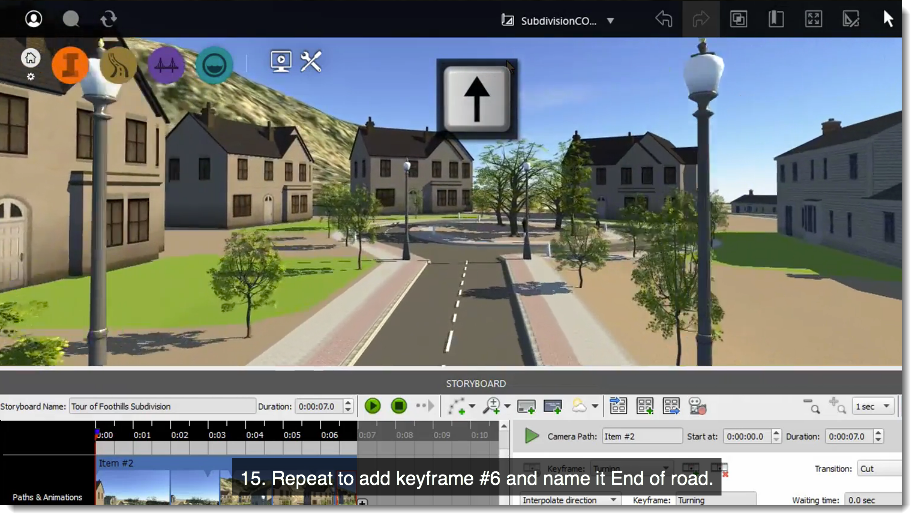Open the small gear below the Home icon
Screen dimensions: 917x520
30,77
